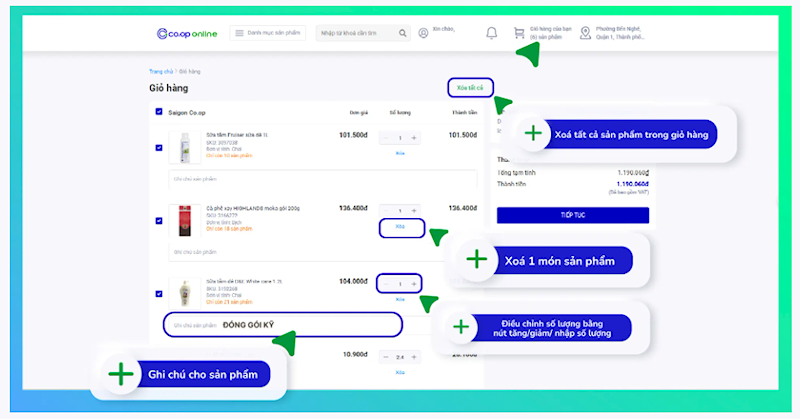Uncheck the Highlands coffee product checkbox
The image size is (800, 419).
[x=159, y=219]
